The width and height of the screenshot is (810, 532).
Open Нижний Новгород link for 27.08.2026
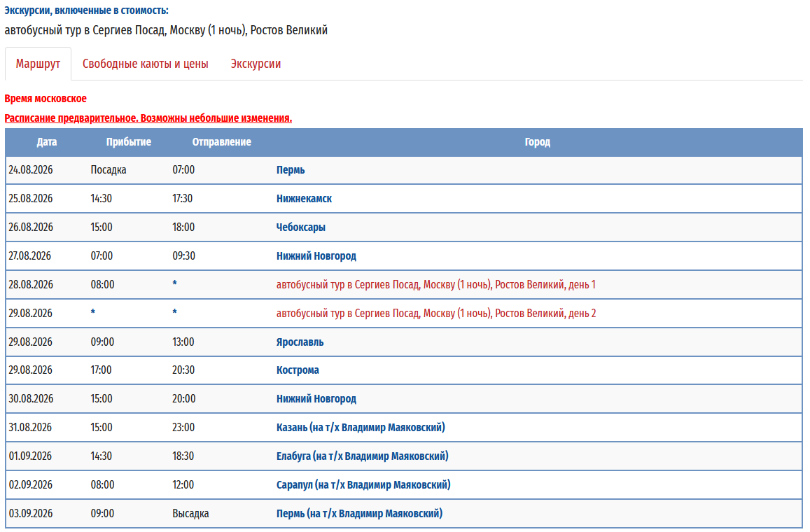(316, 256)
